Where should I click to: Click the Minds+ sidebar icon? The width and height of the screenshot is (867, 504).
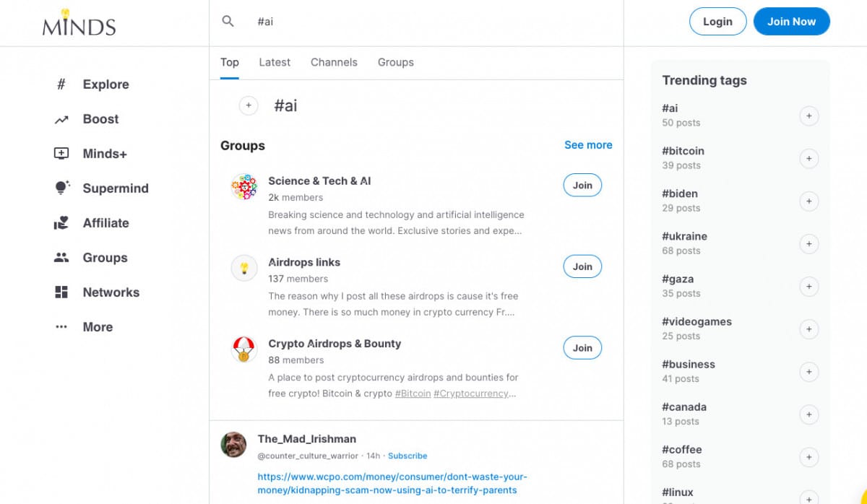(x=61, y=154)
